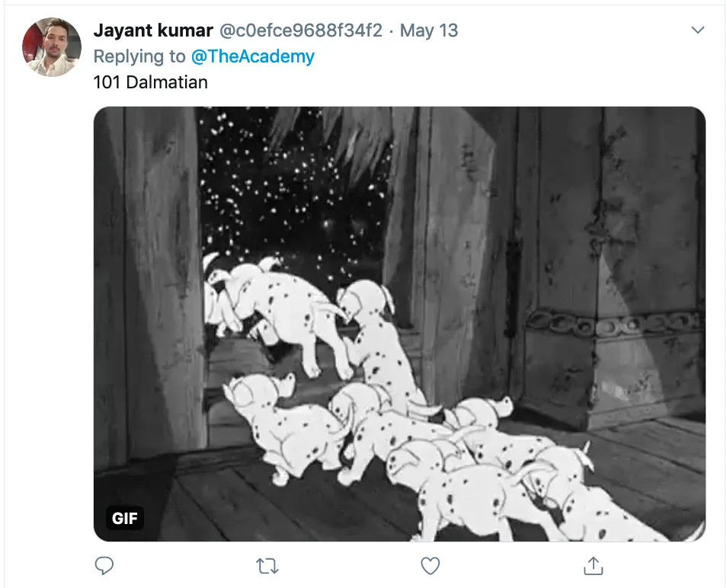The width and height of the screenshot is (727, 588).
Task: Select the "101 Dalmatian" tweet text
Action: coord(151,82)
